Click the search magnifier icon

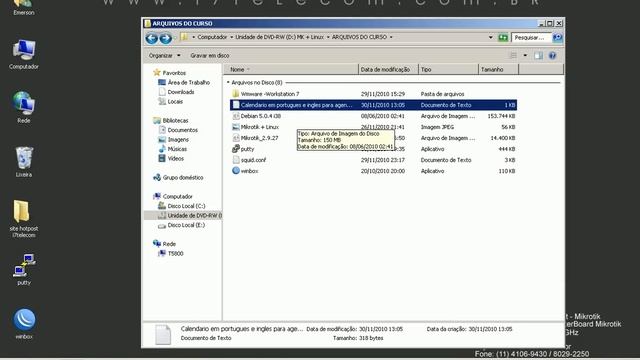click(x=557, y=38)
